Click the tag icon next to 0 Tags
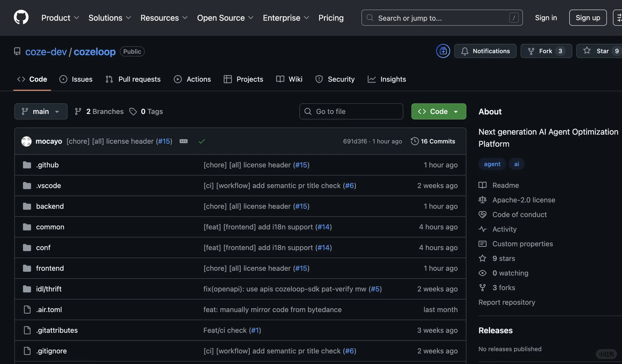Image resolution: width=622 pixels, height=364 pixels. (133, 111)
